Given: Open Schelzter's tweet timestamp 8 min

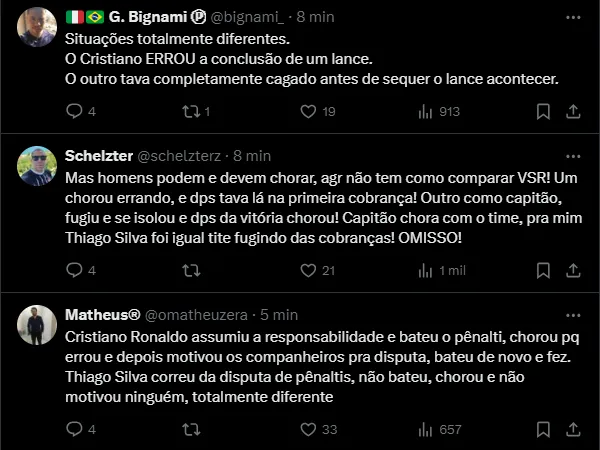Looking at the screenshot, I should click(x=251, y=156).
